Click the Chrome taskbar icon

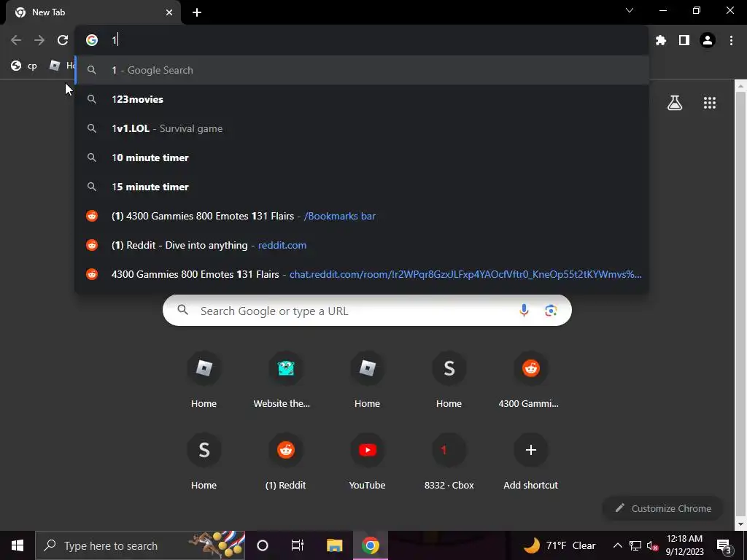click(370, 545)
